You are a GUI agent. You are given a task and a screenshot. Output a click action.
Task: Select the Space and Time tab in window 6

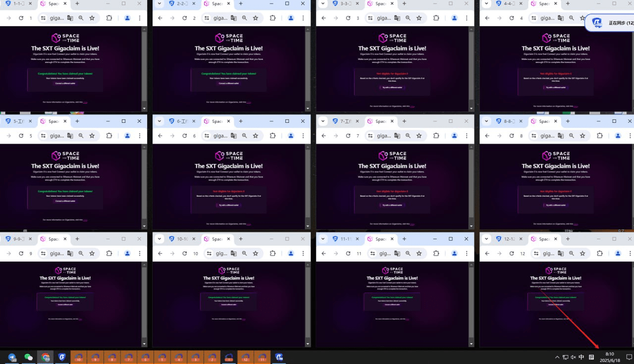pos(217,121)
